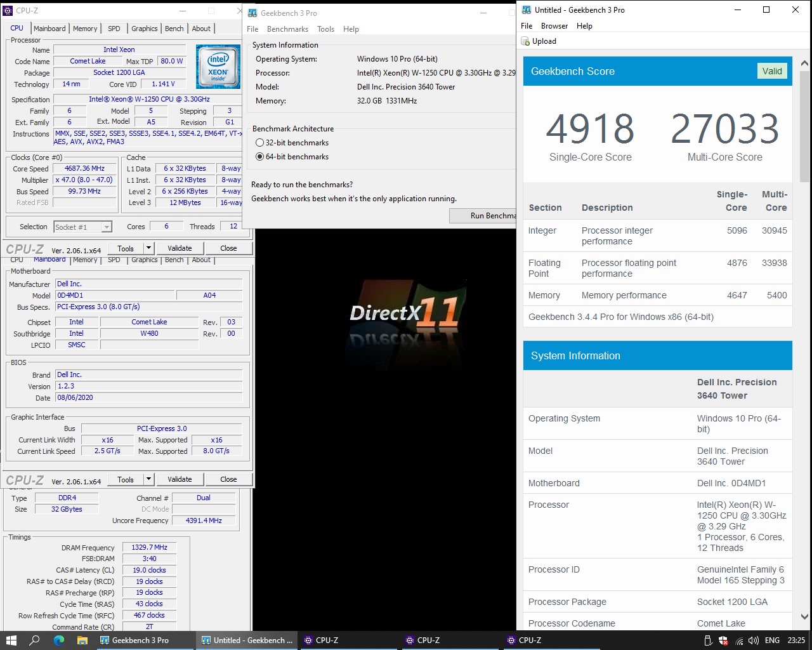Image resolution: width=812 pixels, height=650 pixels.
Task: Click the 4918 Single-Core Score
Action: pos(590,129)
